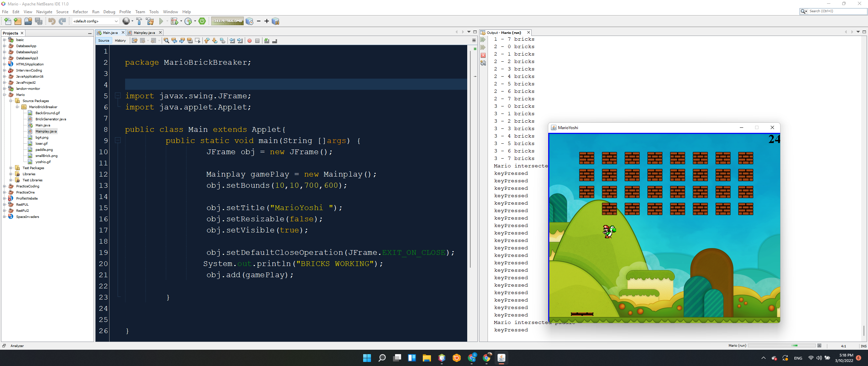
Task: Click the Analyzer status bar item
Action: pos(17,346)
